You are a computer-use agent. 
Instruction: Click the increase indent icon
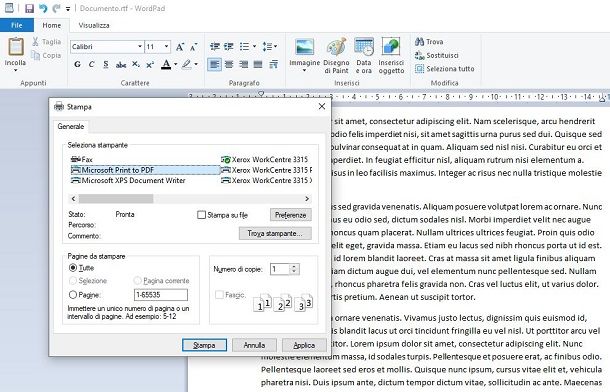(229, 47)
